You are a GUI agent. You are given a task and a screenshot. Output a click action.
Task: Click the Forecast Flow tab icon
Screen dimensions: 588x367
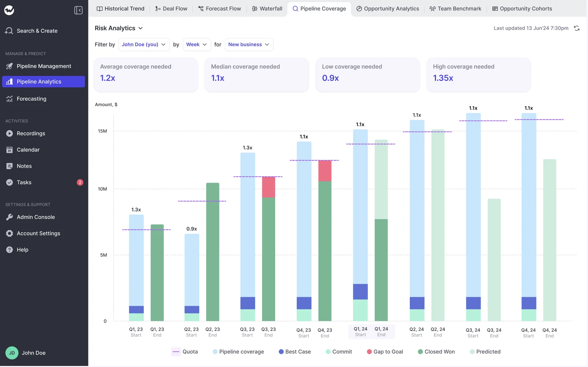(201, 8)
